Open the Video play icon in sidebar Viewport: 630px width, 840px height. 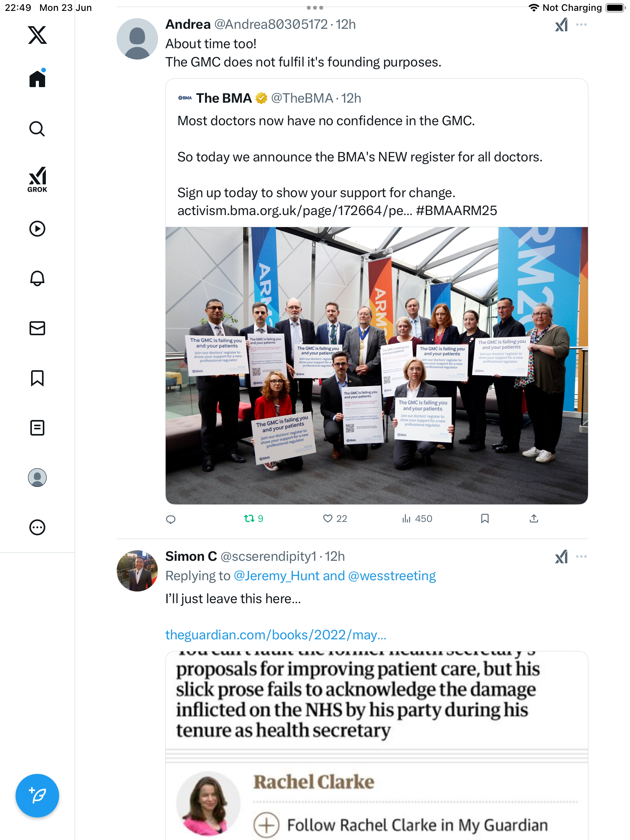click(37, 229)
